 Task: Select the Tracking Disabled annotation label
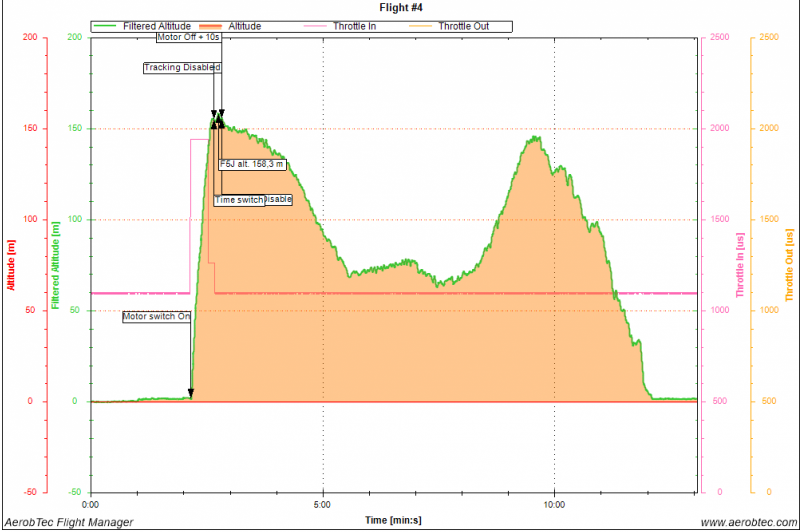(x=181, y=68)
